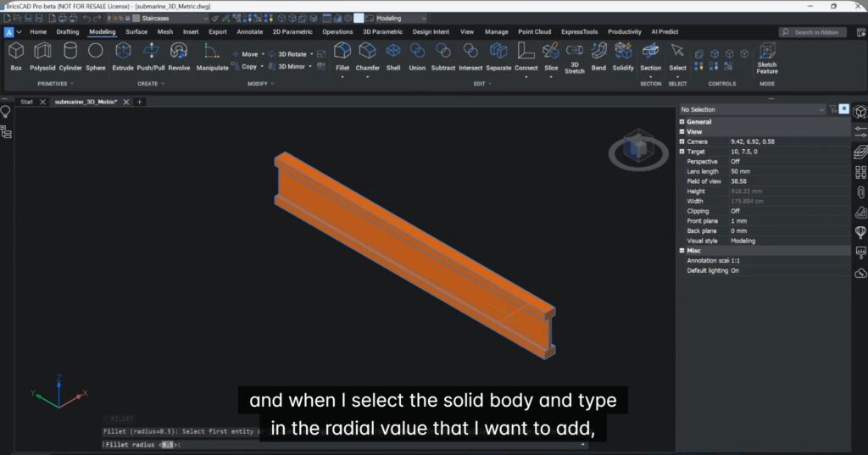Viewport: 868px width, 455px height.
Task: Click the Chamfer tool icon
Action: coord(368,51)
